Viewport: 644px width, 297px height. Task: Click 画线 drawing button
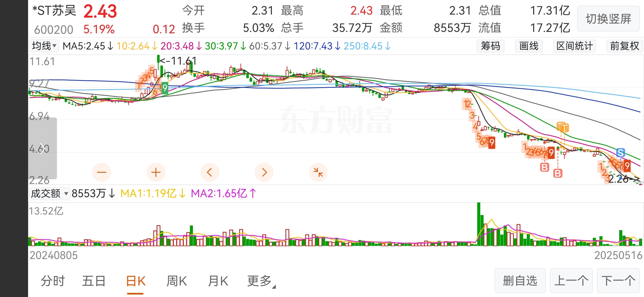point(529,46)
